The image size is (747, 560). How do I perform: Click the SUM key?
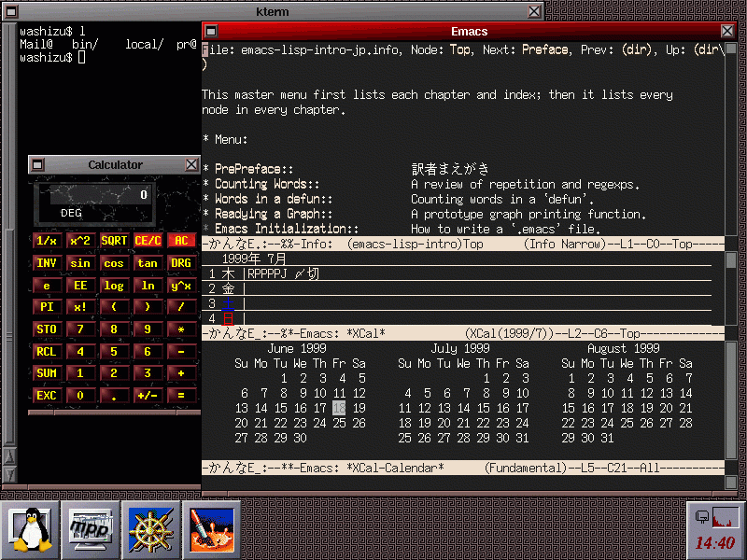point(47,372)
